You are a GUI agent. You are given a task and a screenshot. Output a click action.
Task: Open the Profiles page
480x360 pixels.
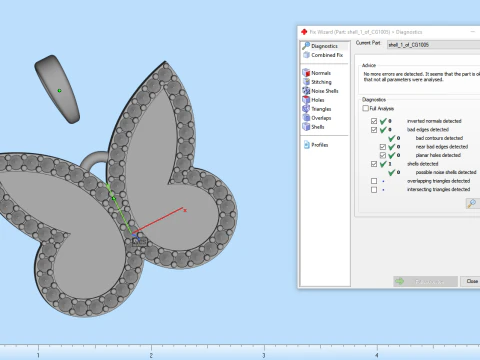click(316, 145)
